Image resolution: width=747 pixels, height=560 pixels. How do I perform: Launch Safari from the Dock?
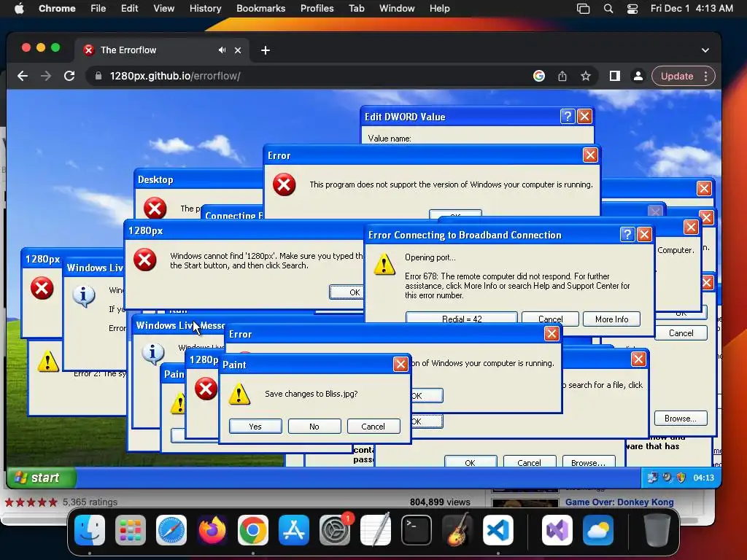tap(171, 530)
